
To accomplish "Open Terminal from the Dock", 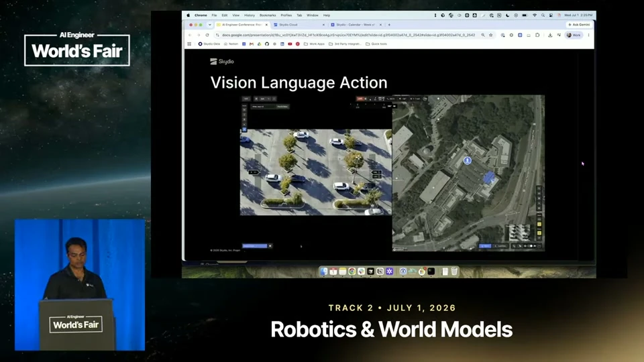I will [x=431, y=271].
